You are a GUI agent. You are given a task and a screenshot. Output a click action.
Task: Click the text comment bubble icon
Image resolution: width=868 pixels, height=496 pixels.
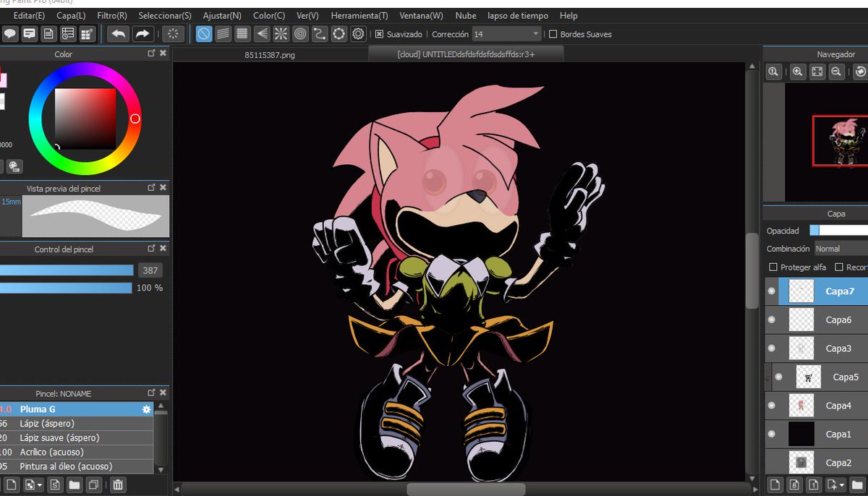click(30, 34)
